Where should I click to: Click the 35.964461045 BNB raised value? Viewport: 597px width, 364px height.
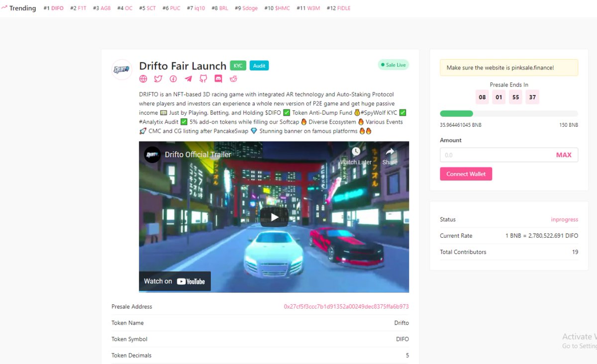pos(461,125)
